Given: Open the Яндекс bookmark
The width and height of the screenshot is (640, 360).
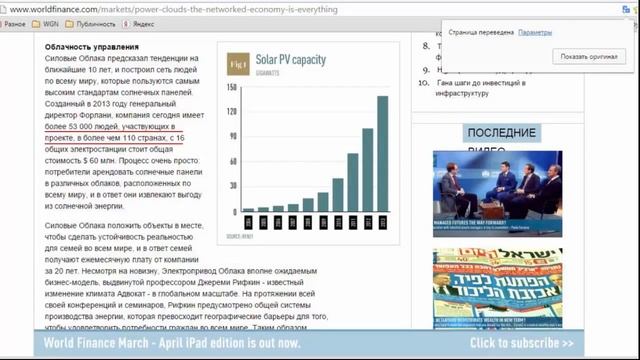Looking at the screenshot, I should 138,24.
